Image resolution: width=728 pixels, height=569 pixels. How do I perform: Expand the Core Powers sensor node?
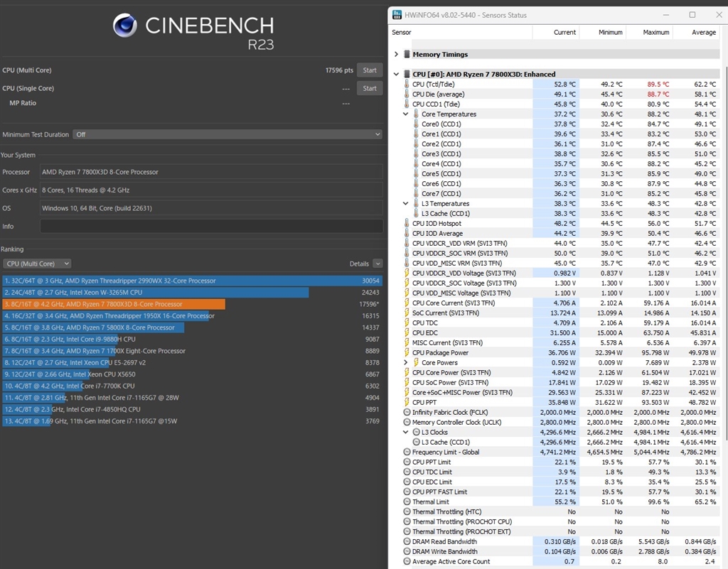406,362
